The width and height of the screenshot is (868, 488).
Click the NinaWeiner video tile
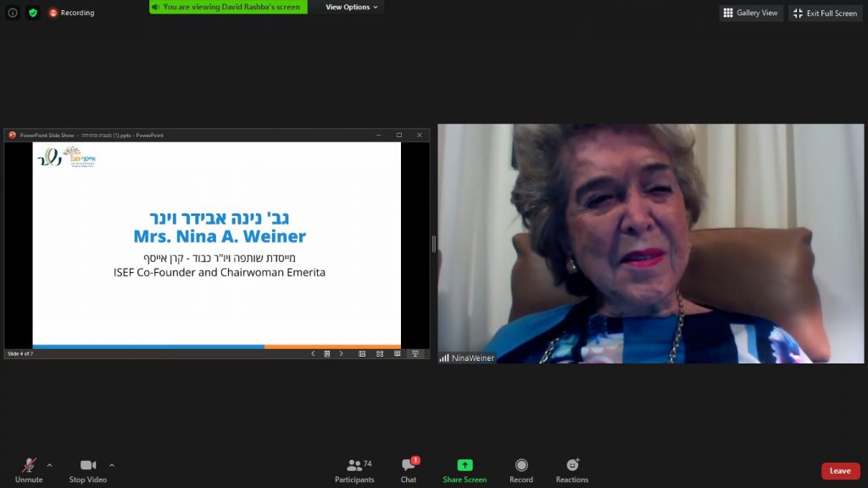click(650, 244)
